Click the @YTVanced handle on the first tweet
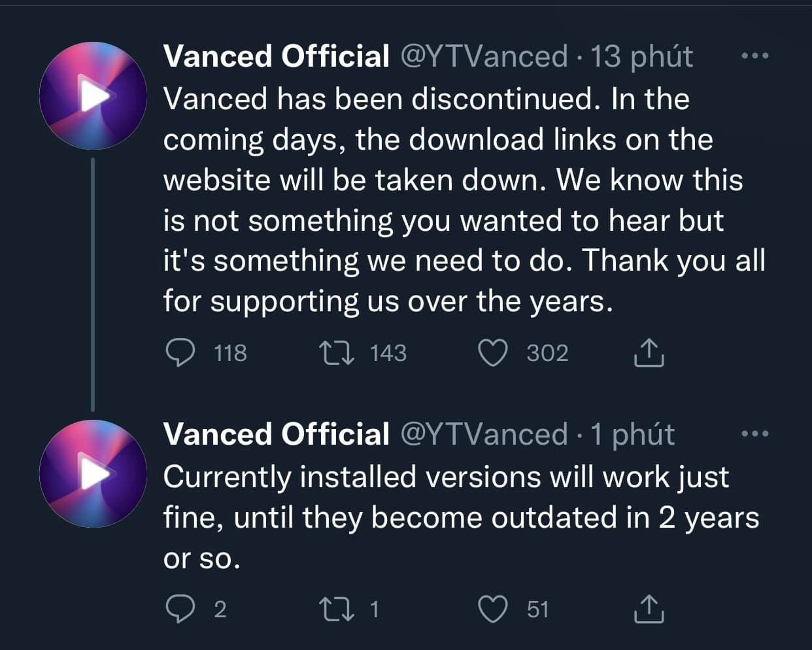 pyautogui.click(x=483, y=56)
